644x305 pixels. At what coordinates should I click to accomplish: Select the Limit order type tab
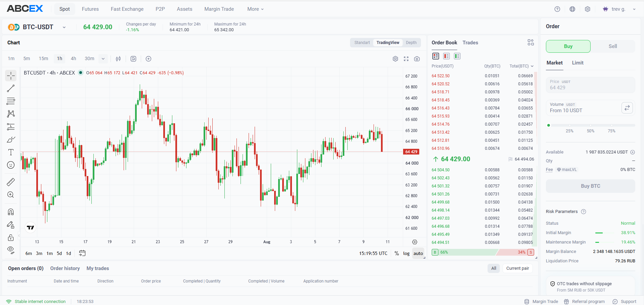[577, 63]
